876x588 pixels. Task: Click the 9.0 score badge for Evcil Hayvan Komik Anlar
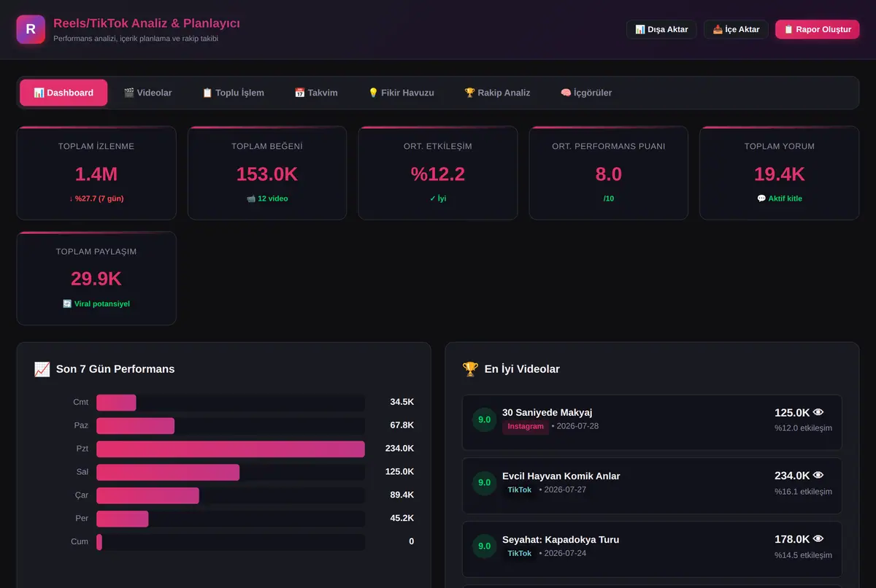pyautogui.click(x=484, y=482)
